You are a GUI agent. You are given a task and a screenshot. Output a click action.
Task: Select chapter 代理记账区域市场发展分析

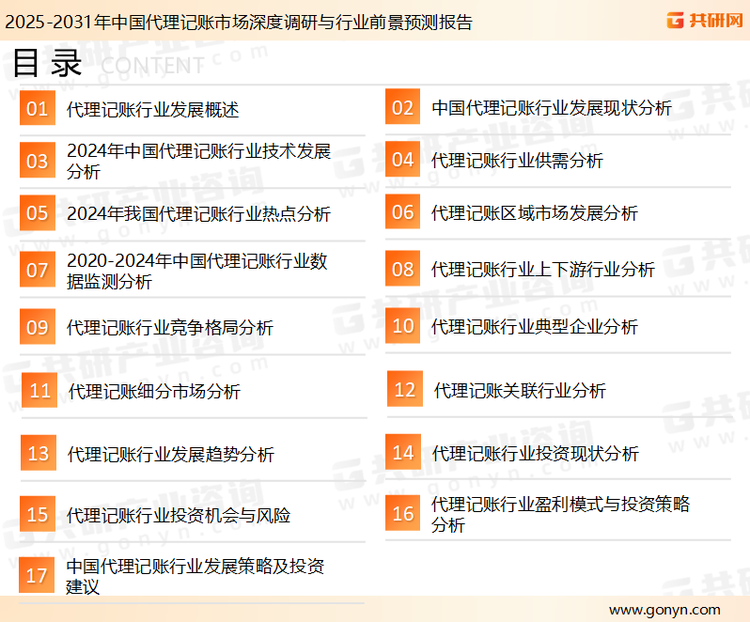[x=534, y=213]
